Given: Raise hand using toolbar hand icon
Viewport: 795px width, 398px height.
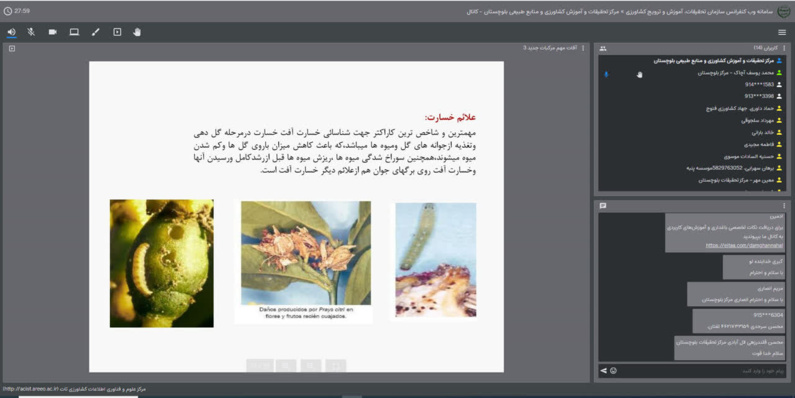Looking at the screenshot, I should [137, 32].
